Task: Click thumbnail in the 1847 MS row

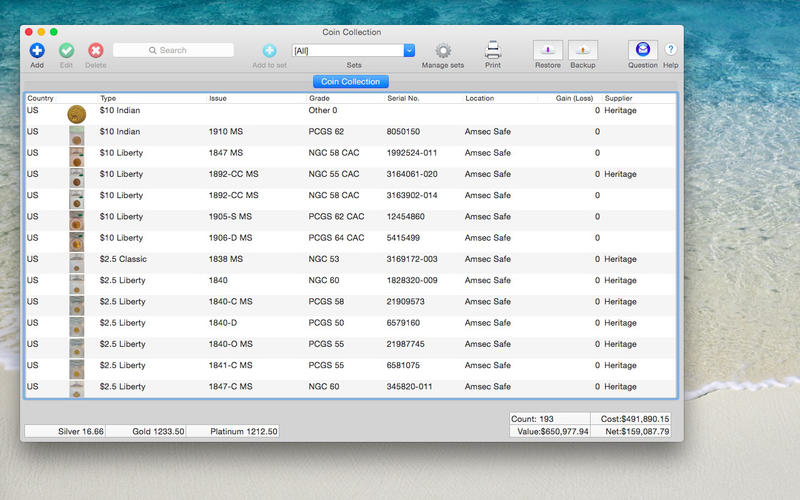Action: click(77, 157)
